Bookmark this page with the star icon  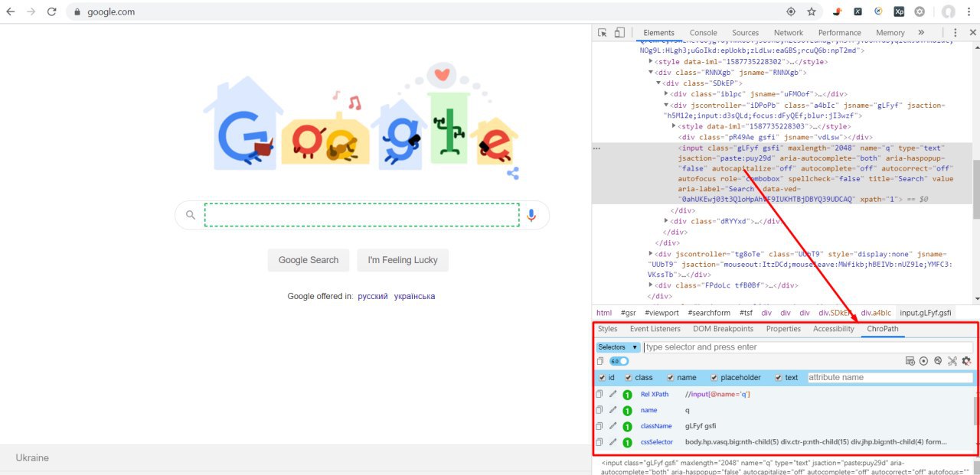point(812,11)
